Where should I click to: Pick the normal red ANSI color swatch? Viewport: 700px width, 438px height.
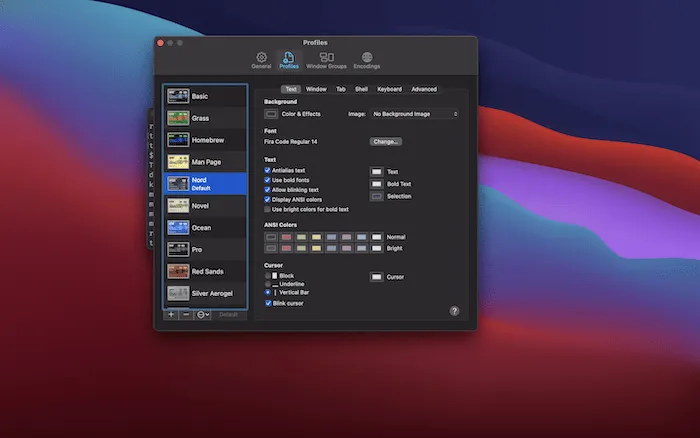[286, 237]
